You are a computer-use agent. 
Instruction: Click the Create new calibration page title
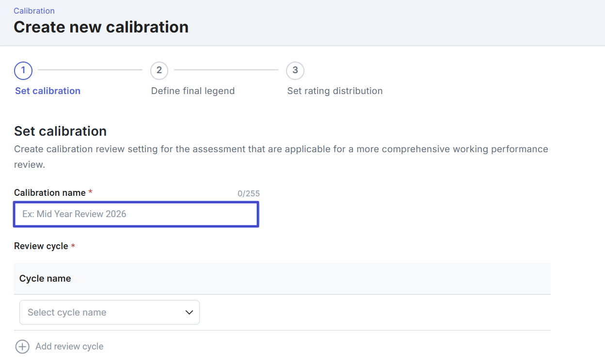coord(101,27)
